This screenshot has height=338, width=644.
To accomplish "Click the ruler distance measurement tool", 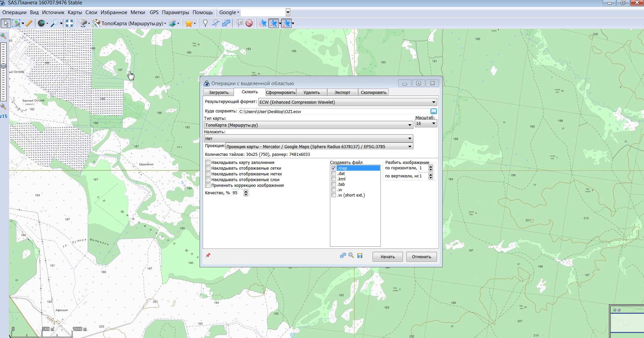I will (x=29, y=23).
